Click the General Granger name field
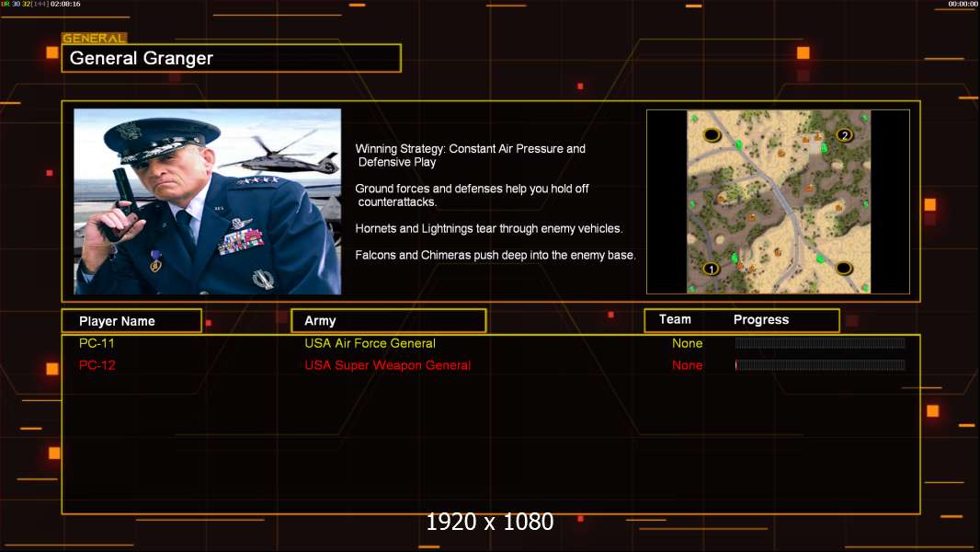This screenshot has width=980, height=552. [x=231, y=59]
